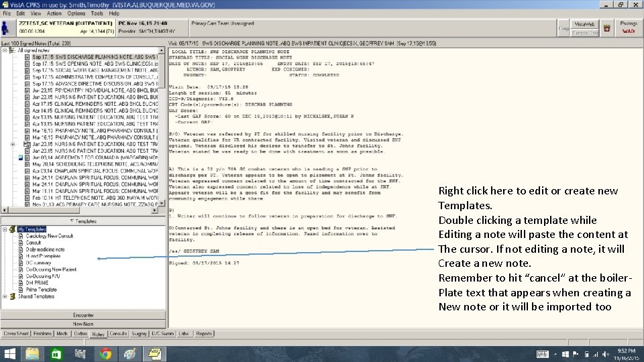
Task: Open the Help menu
Action: (x=114, y=13)
